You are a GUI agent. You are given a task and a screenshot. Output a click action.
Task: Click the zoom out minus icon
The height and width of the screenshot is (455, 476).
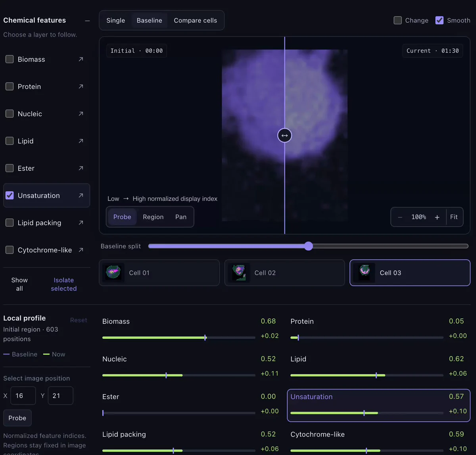(400, 217)
